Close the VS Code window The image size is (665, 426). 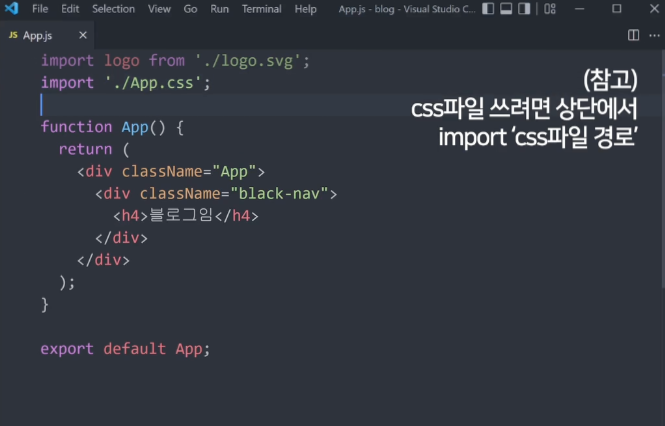point(654,8)
